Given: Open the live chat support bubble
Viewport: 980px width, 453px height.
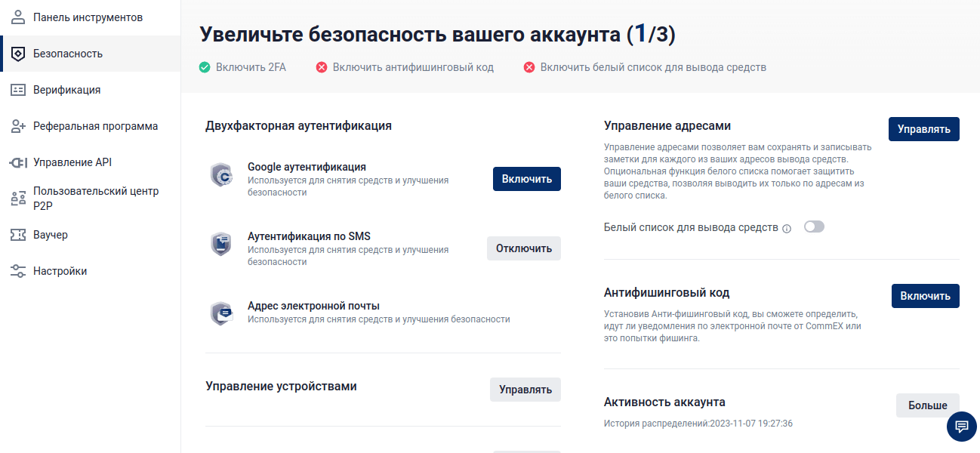Looking at the screenshot, I should 961,427.
